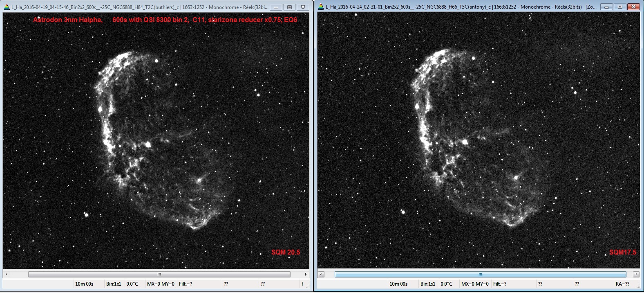The width and height of the screenshot is (644, 293).
Task: Click the "SQM 20.5" label in left image
Action: 286,252
